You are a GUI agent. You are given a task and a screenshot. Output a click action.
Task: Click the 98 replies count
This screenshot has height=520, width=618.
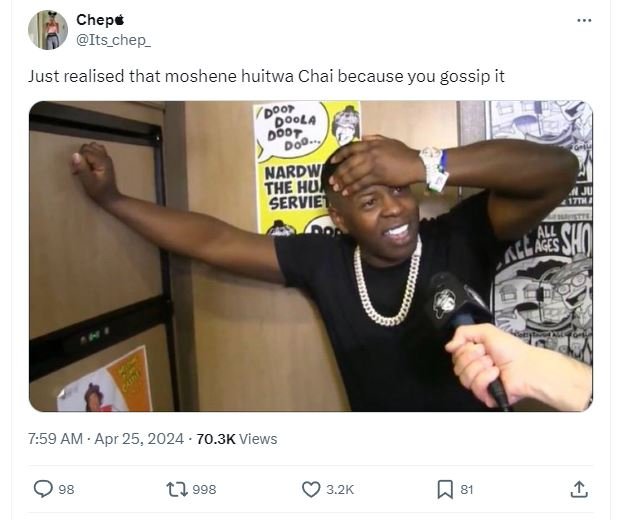pyautogui.click(x=66, y=490)
